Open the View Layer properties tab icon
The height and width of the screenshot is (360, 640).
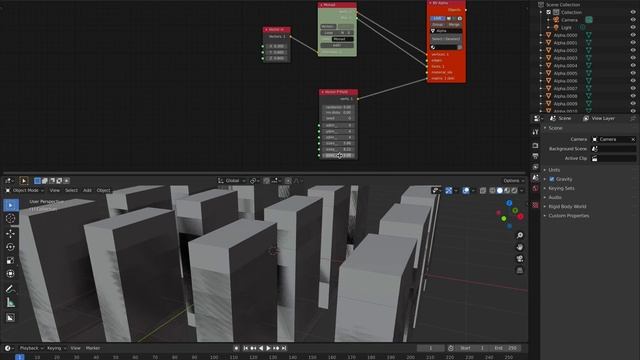[x=535, y=167]
